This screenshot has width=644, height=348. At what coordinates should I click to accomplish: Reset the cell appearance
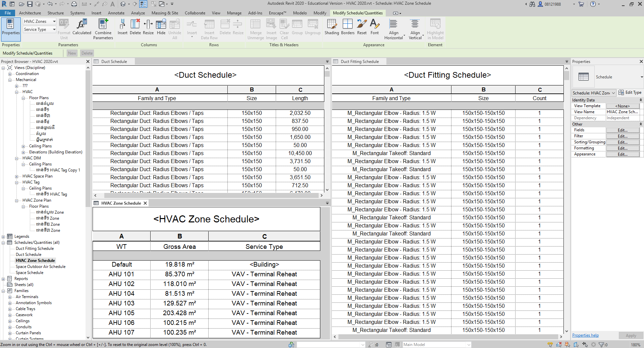[x=362, y=27]
